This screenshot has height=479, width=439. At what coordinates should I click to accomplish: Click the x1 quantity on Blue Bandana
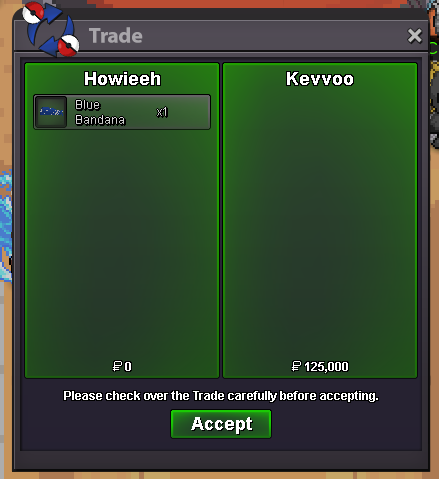point(162,112)
